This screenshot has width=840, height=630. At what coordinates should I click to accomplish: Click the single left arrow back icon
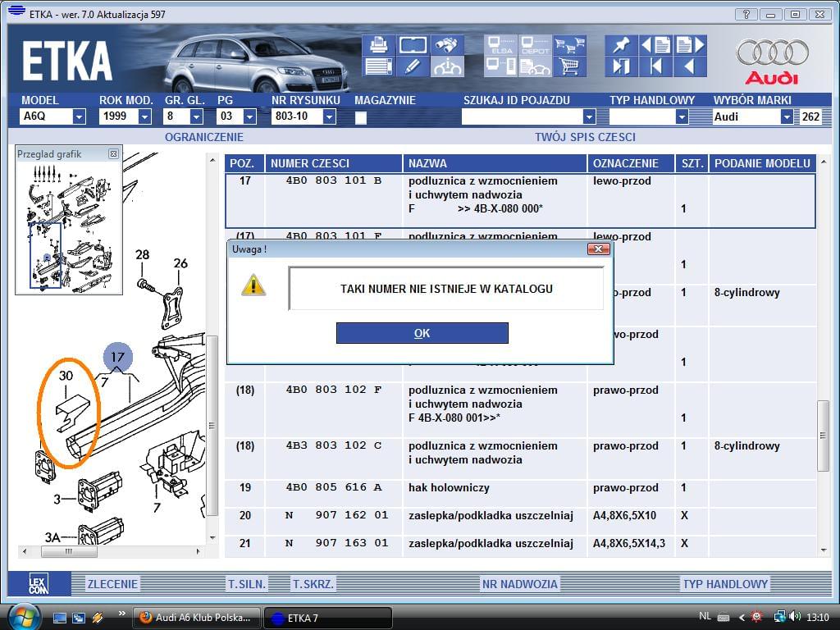pyautogui.click(x=689, y=66)
